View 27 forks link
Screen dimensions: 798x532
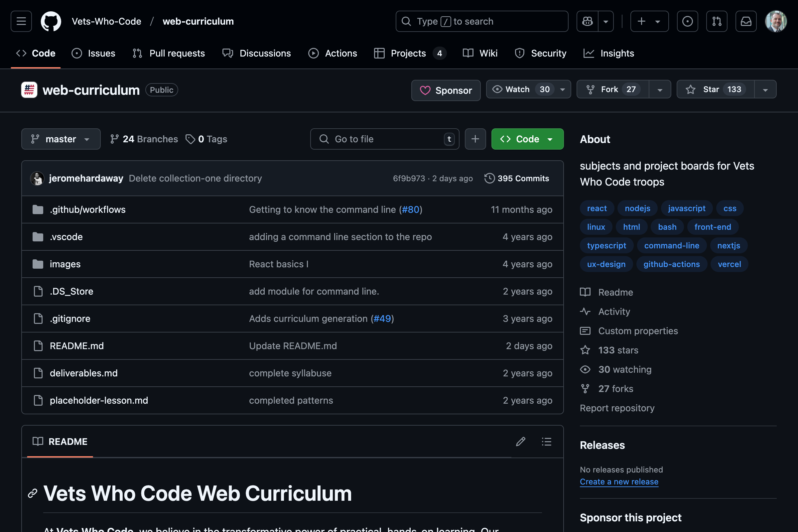(606, 389)
